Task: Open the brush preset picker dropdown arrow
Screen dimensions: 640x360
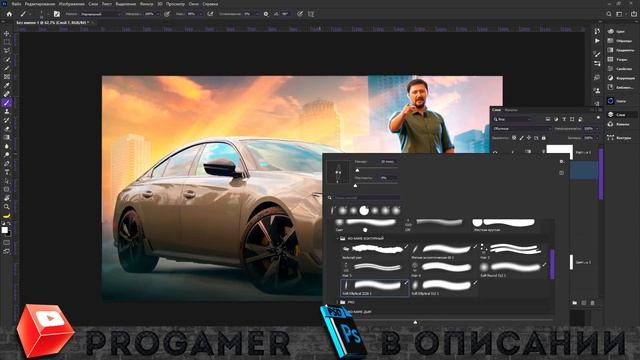Action: click(x=48, y=14)
